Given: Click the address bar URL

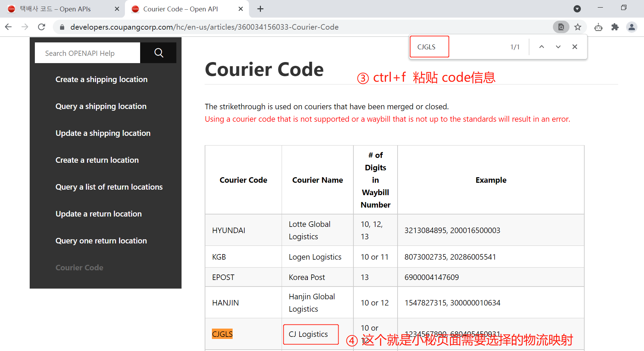Looking at the screenshot, I should coord(204,27).
